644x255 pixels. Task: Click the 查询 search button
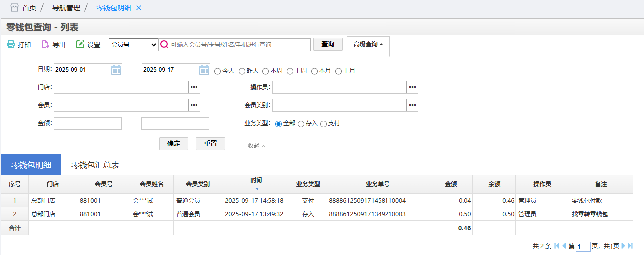click(x=328, y=44)
